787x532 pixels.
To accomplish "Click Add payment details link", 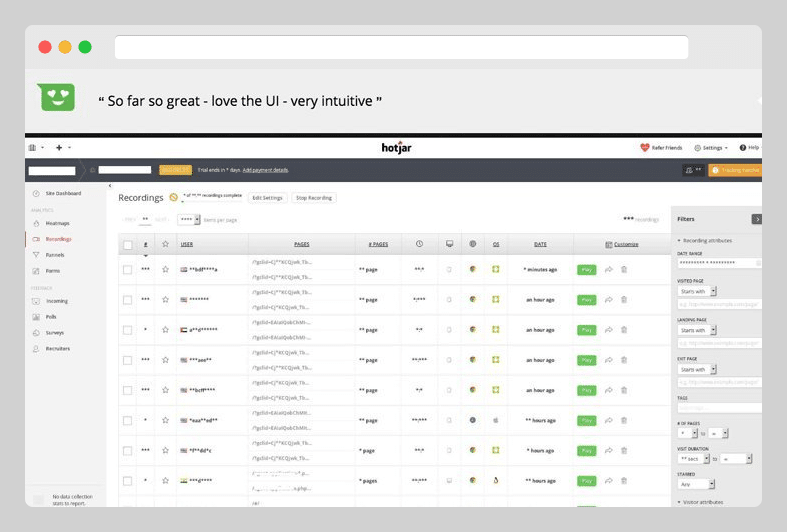I will [265, 170].
